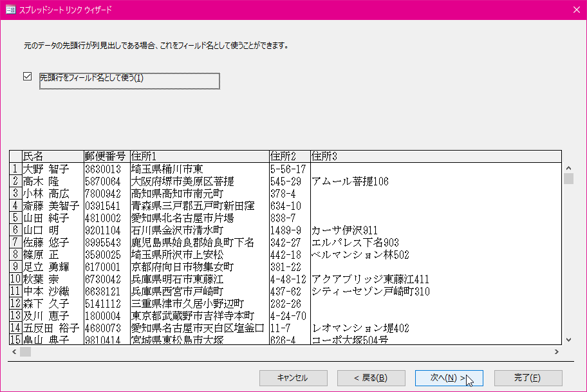Click 住所3 cell アムール菩提106
This screenshot has height=392, width=587.
pyautogui.click(x=436, y=182)
